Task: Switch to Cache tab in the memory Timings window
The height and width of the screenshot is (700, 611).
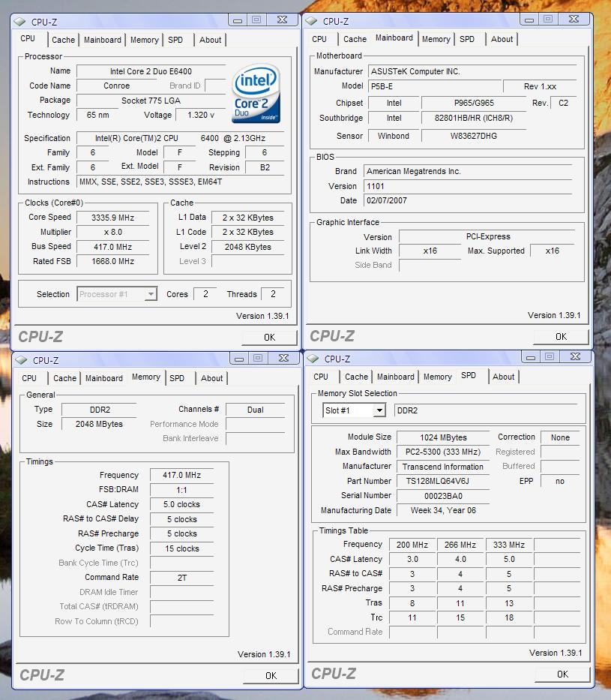Action: click(x=65, y=378)
